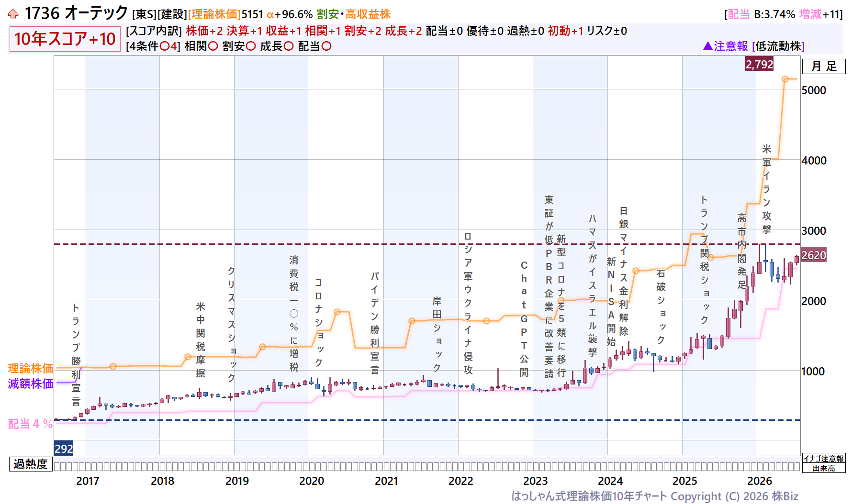Click the 消費税一〇%に増税 event label
Viewport: 852px width, 504px height.
(x=294, y=313)
